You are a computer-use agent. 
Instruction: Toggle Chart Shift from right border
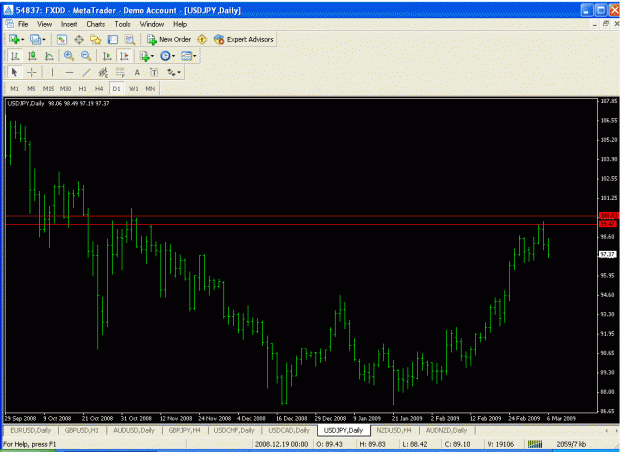click(x=124, y=56)
